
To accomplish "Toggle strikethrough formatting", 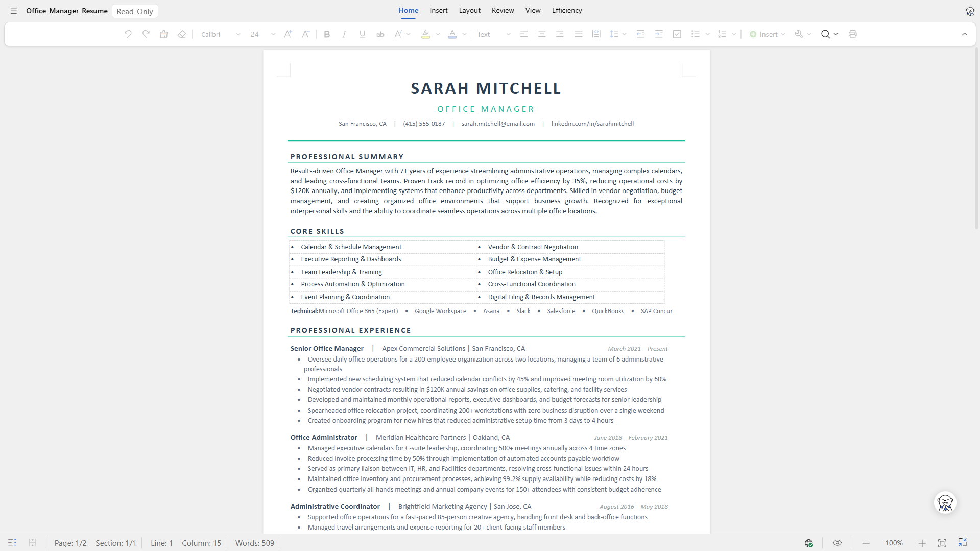I will 380,34.
